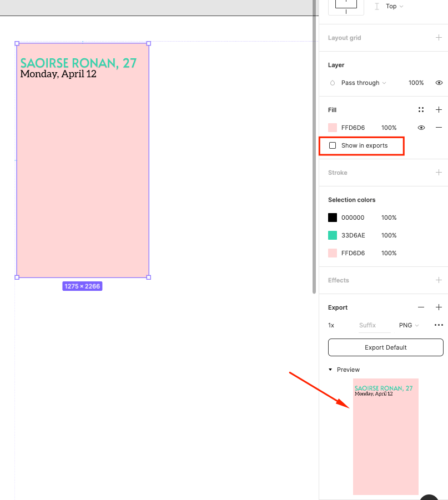Screen dimensions: 448x500
Task: Click the Layout grid section header
Action: coord(345,38)
